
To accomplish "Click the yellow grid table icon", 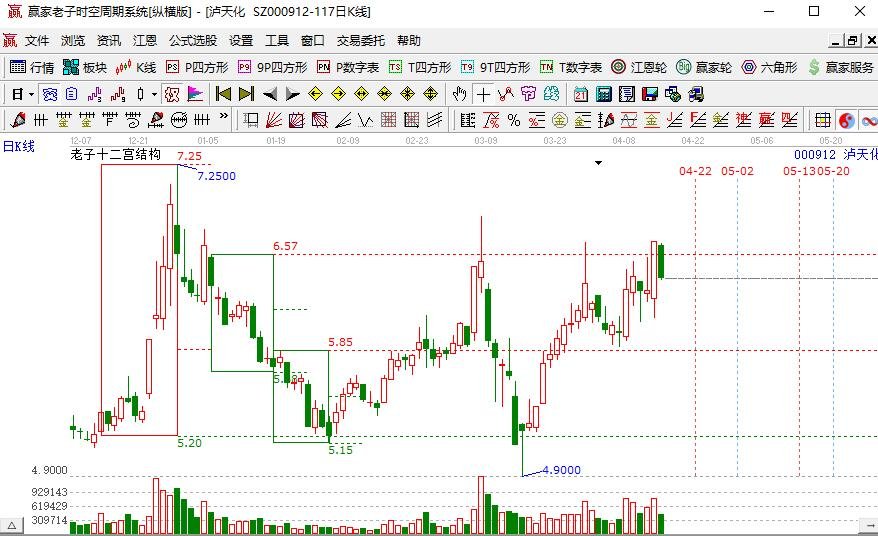I will pos(823,120).
